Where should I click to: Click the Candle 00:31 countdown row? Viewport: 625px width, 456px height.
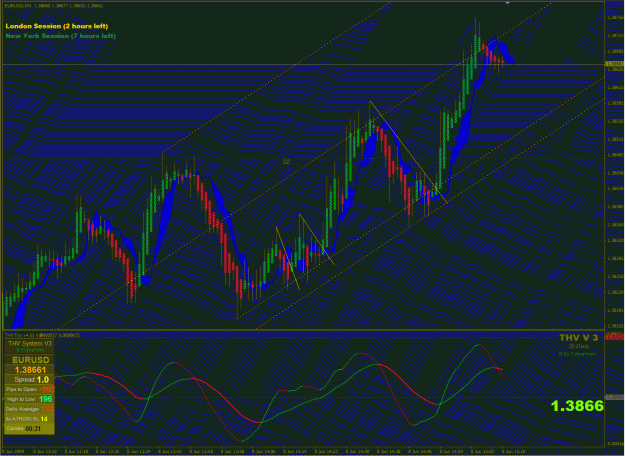click(x=30, y=428)
